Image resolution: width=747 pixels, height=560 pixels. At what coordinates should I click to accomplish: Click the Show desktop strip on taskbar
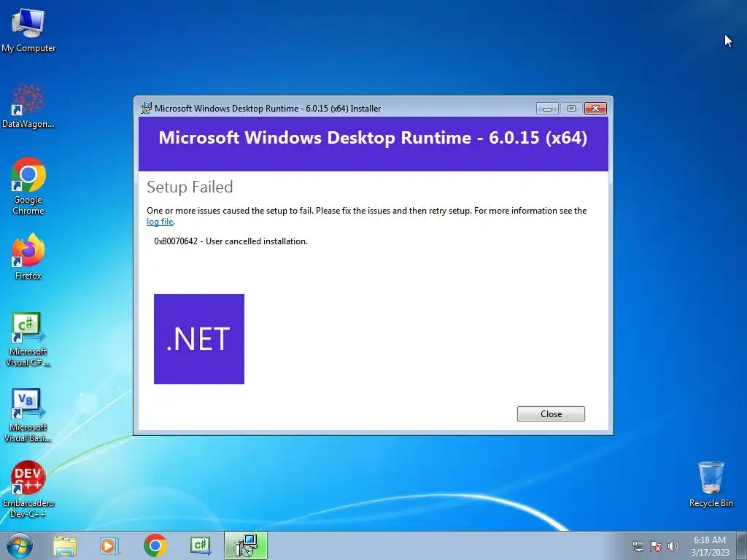click(x=743, y=545)
